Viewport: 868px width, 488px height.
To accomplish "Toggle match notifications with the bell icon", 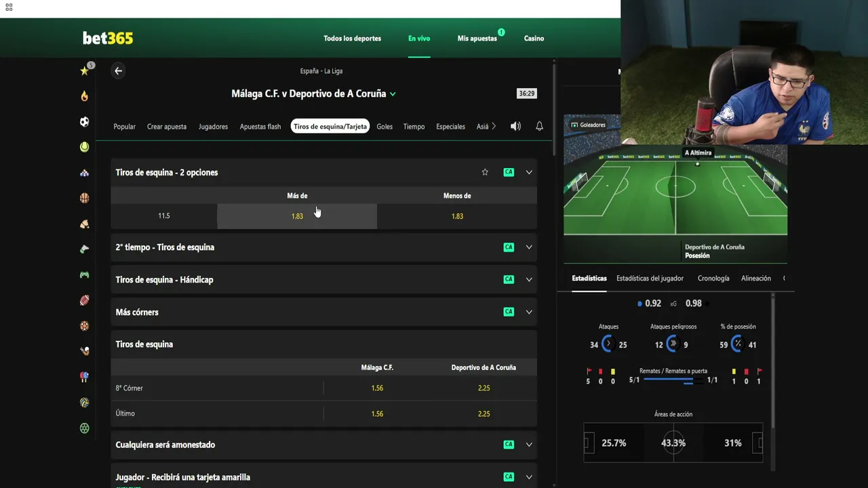I will [x=539, y=126].
